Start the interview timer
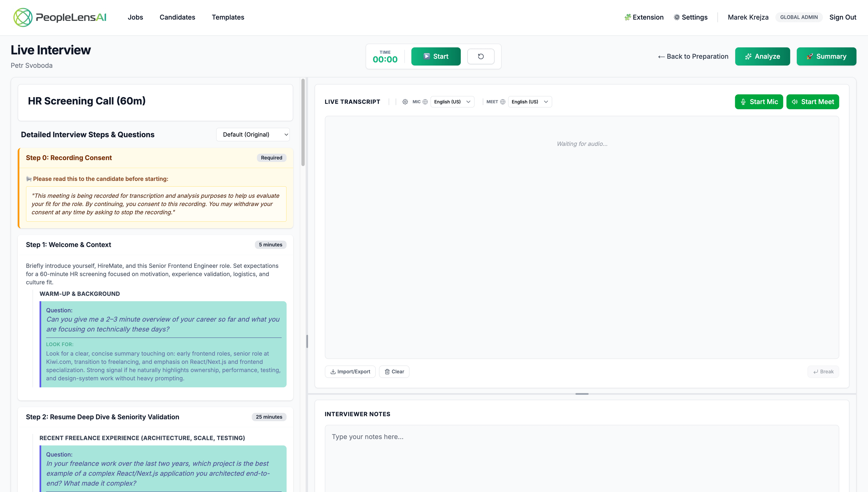Image resolution: width=868 pixels, height=492 pixels. [436, 56]
